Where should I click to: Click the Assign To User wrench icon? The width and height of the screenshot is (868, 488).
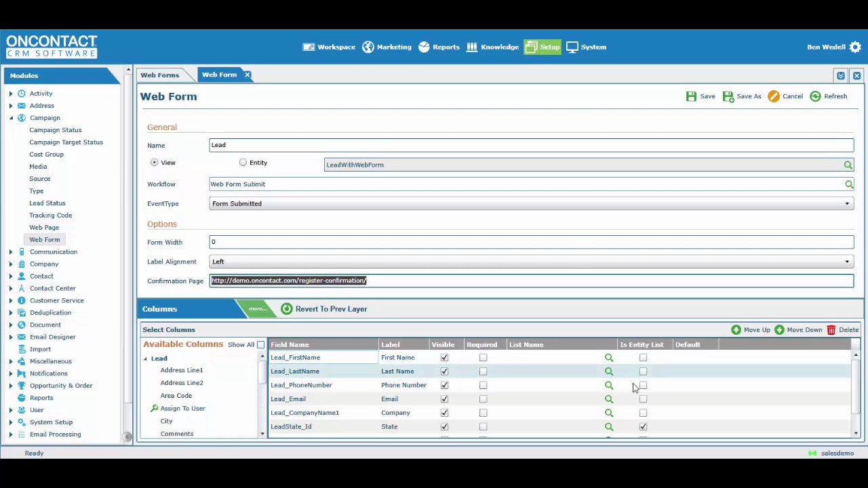[155, 408]
